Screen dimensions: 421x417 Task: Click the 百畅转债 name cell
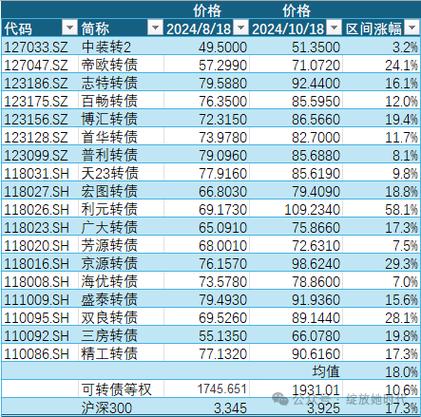tap(121, 101)
